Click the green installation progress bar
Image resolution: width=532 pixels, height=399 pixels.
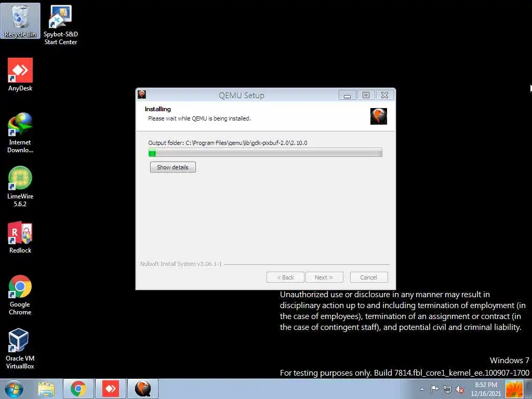pos(265,153)
